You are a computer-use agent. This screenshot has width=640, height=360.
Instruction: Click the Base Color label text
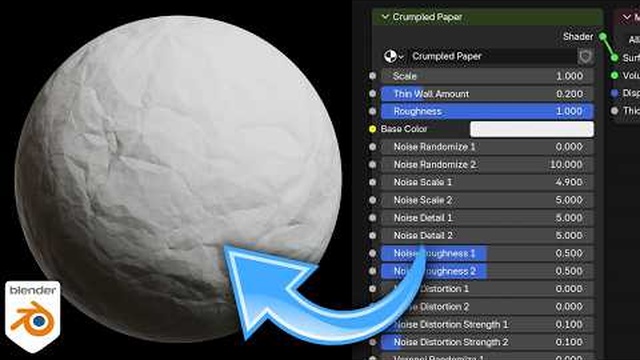pos(404,129)
